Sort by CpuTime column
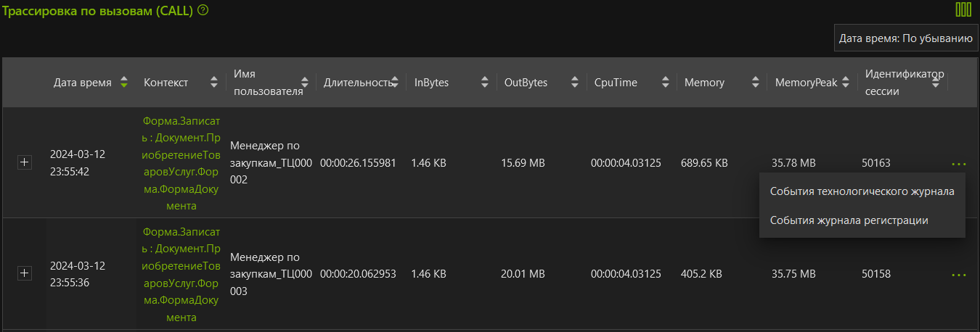980x332 pixels. pyautogui.click(x=665, y=83)
